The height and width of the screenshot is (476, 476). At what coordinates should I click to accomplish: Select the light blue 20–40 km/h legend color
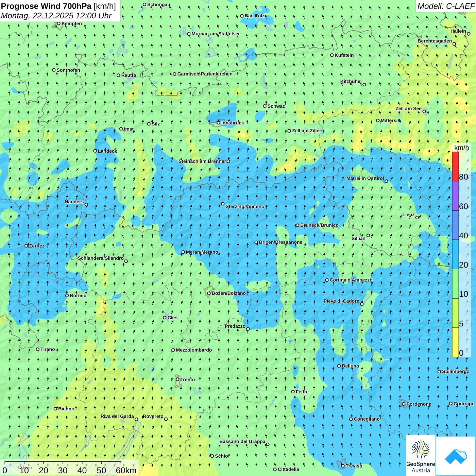coord(455,255)
